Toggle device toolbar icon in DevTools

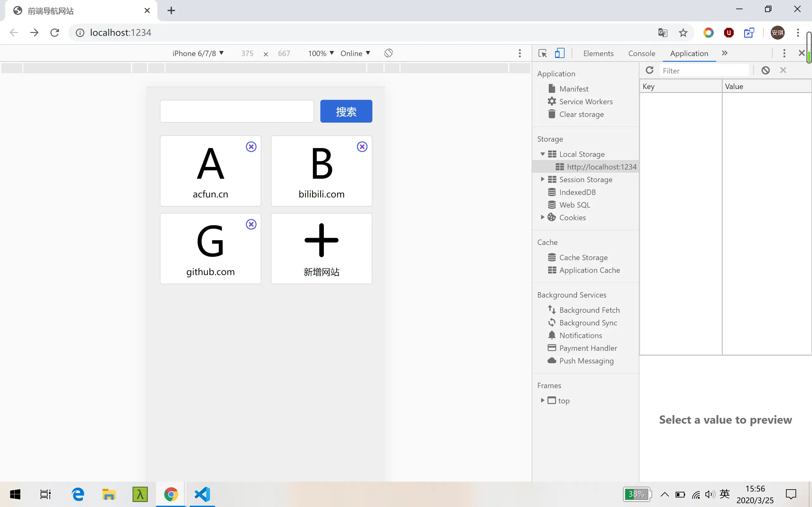coord(559,53)
